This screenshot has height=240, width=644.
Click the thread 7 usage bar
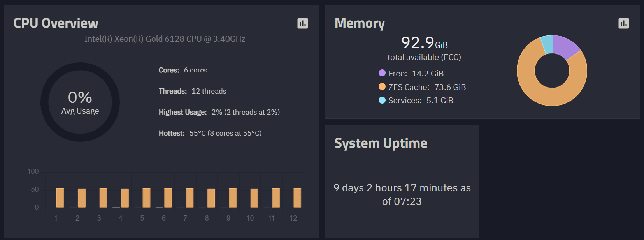coord(190,198)
